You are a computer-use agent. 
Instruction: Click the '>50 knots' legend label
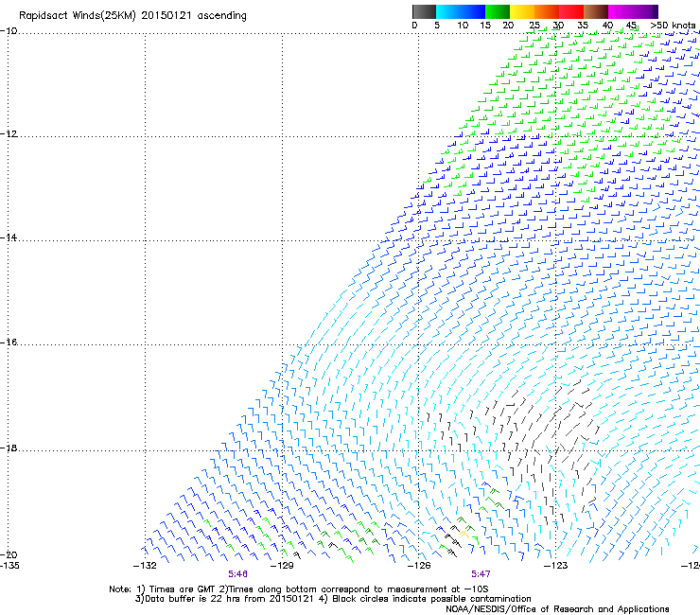pos(673,25)
